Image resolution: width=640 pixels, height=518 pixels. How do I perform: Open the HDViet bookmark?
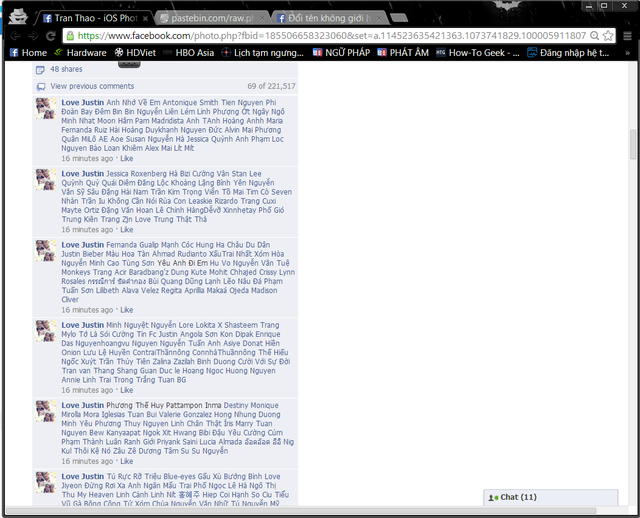point(135,53)
